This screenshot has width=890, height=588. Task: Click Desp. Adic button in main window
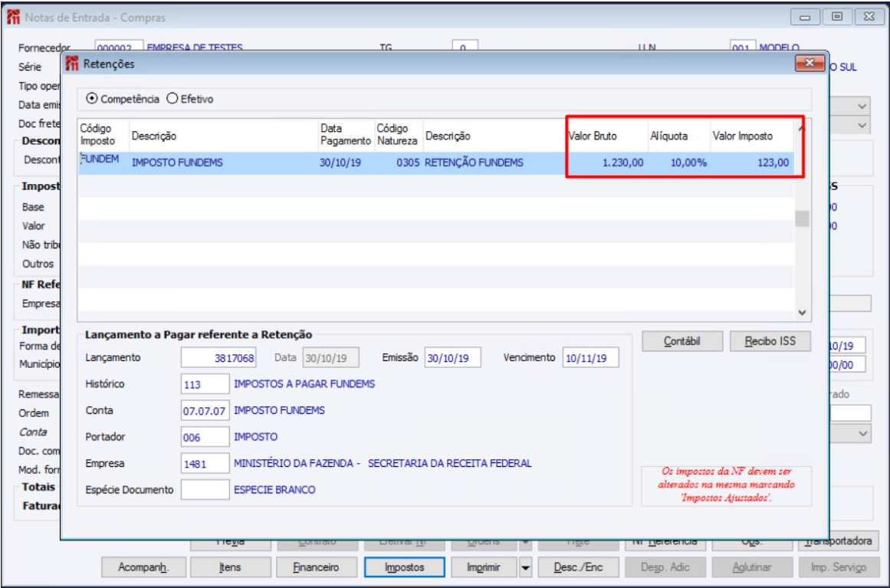tap(665, 567)
